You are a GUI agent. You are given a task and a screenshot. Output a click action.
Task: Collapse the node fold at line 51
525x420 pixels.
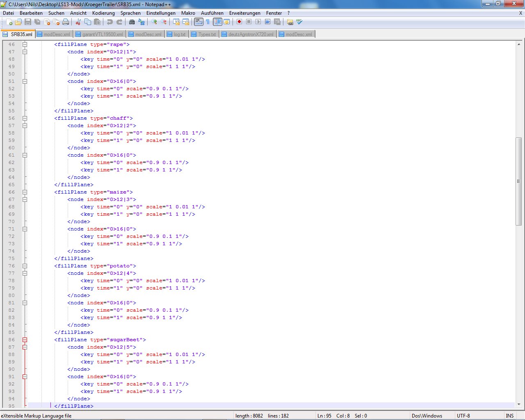click(25, 81)
